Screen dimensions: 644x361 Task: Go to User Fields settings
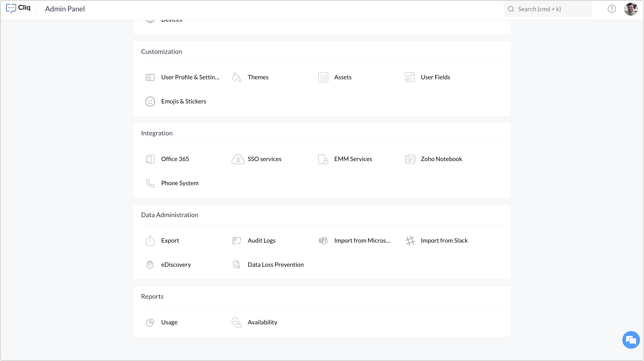tap(435, 77)
